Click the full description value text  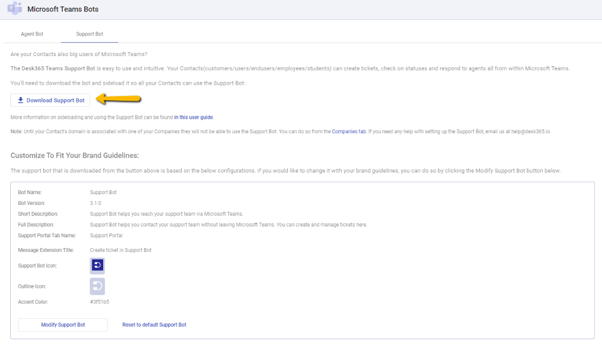coord(228,225)
